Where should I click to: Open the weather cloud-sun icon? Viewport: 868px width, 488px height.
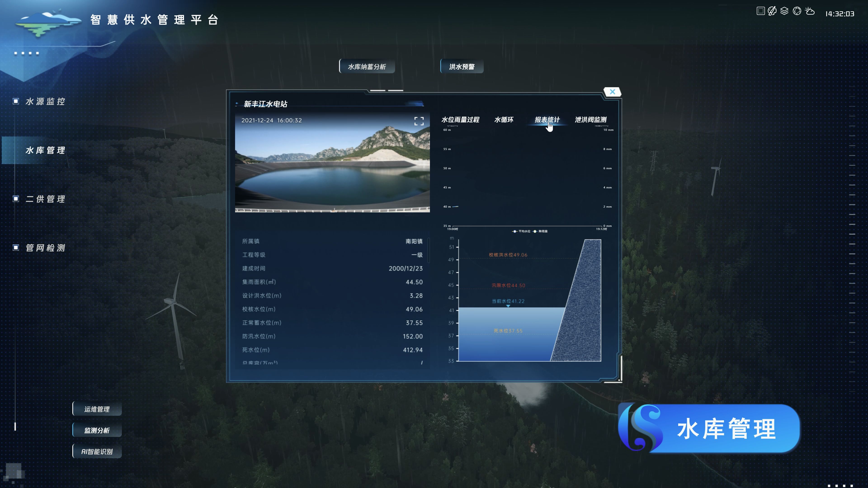(x=810, y=11)
